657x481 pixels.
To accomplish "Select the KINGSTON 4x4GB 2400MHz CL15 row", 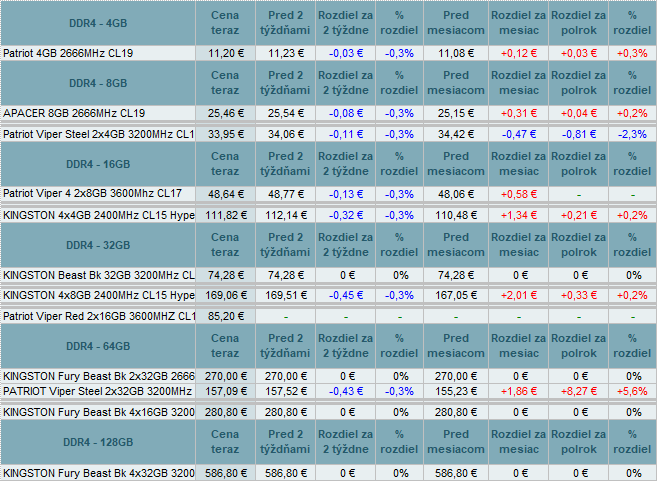I will pos(98,215).
